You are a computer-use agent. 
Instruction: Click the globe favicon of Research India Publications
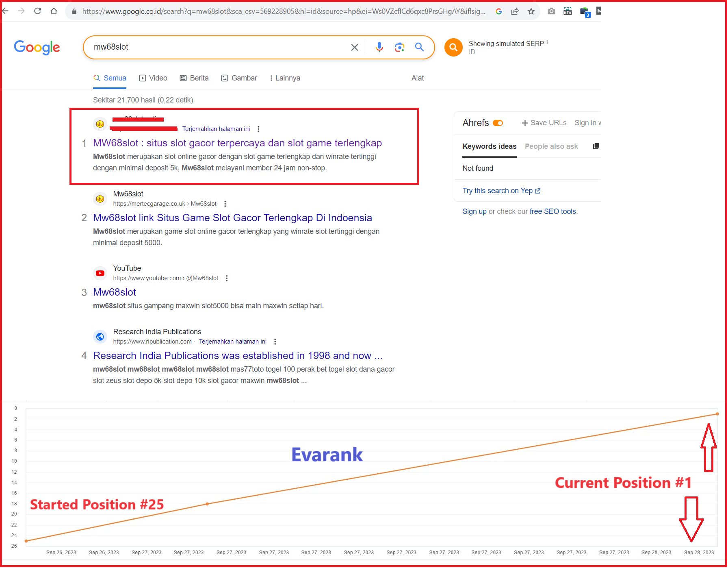pos(100,337)
